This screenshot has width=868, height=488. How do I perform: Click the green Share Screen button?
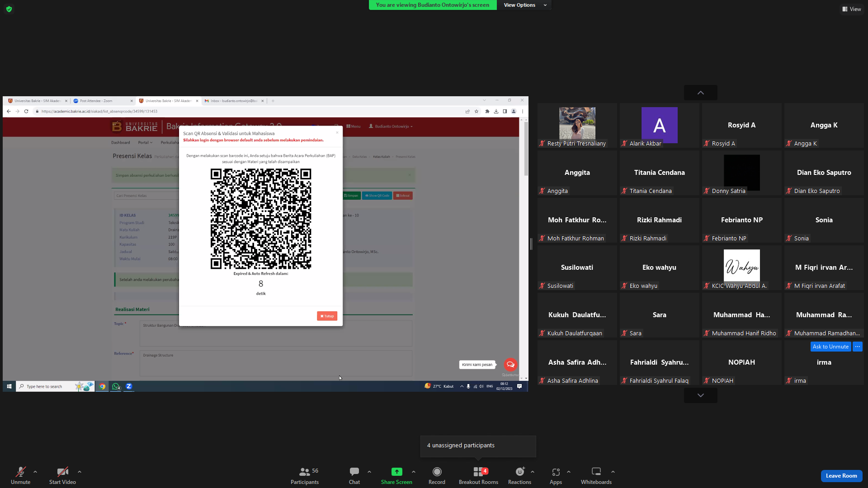(x=396, y=475)
